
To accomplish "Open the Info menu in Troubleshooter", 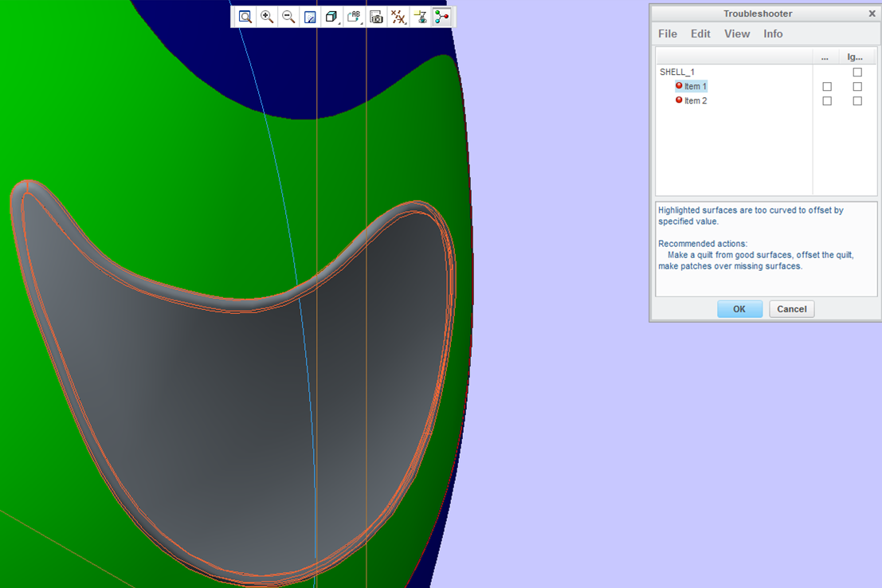I will pos(773,33).
